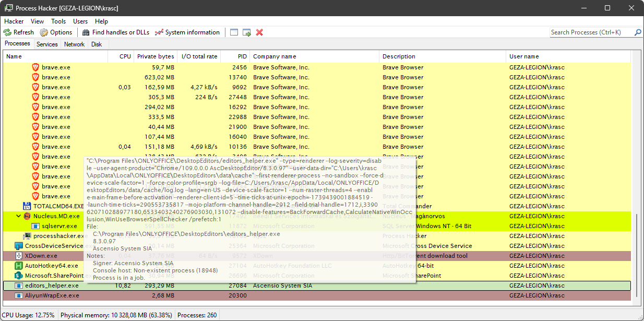644x321 pixels.
Task: Open Find handles or DLLs
Action: (115, 32)
